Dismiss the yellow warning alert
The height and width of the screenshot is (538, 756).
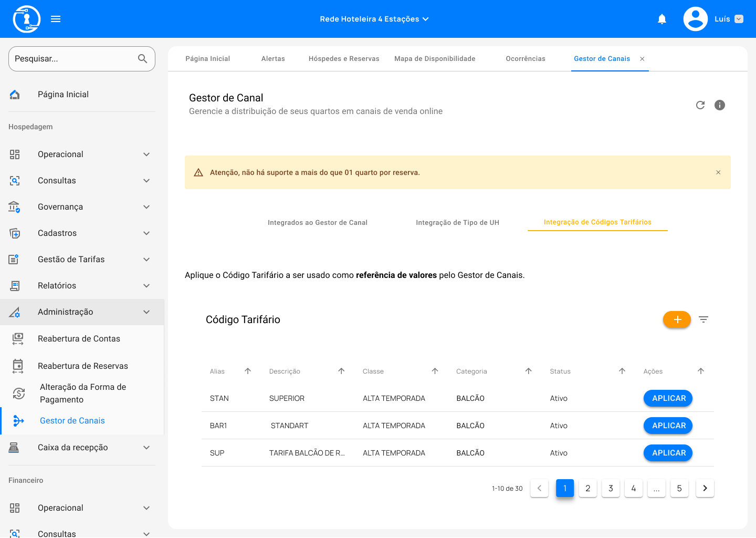(718, 172)
